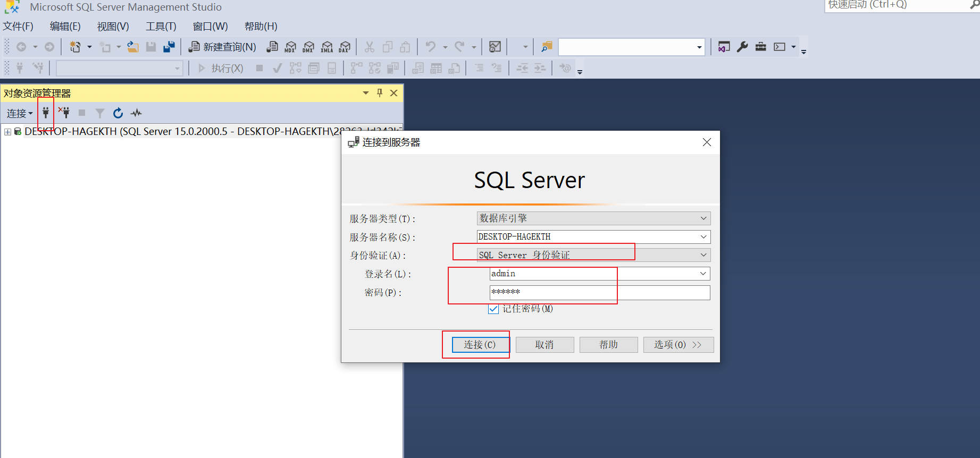
Task: Click the Connect Object Explorer plug icon
Action: 46,113
